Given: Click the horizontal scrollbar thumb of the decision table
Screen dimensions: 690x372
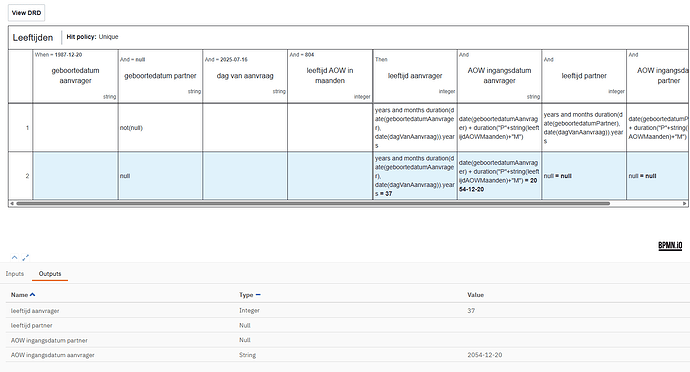Looking at the screenshot, I should pyautogui.click(x=313, y=203).
